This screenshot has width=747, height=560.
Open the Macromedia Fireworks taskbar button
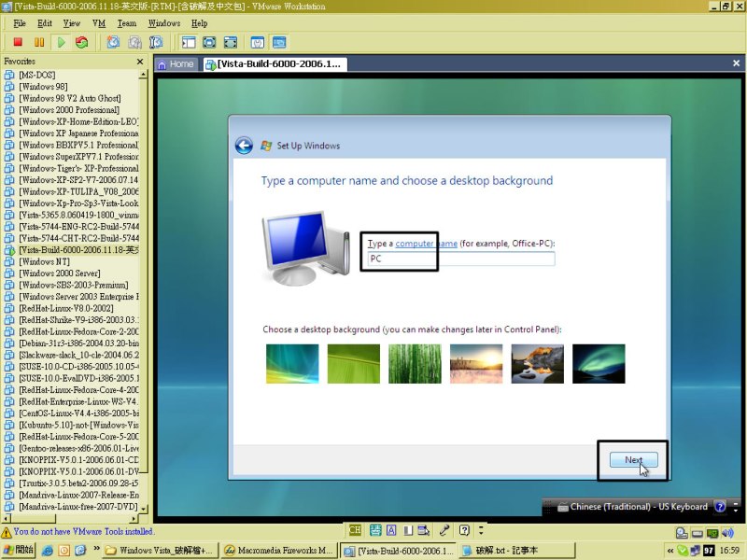pos(278,551)
